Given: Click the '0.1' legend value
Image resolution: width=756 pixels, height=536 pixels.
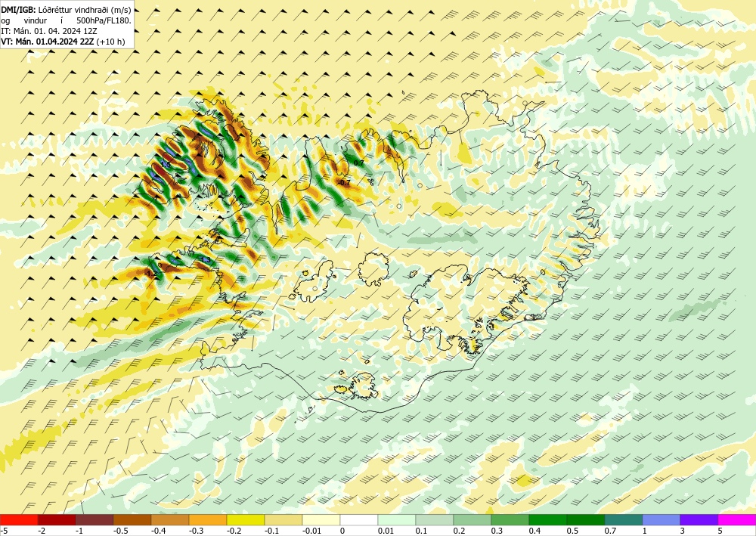Looking at the screenshot, I should click(422, 531).
